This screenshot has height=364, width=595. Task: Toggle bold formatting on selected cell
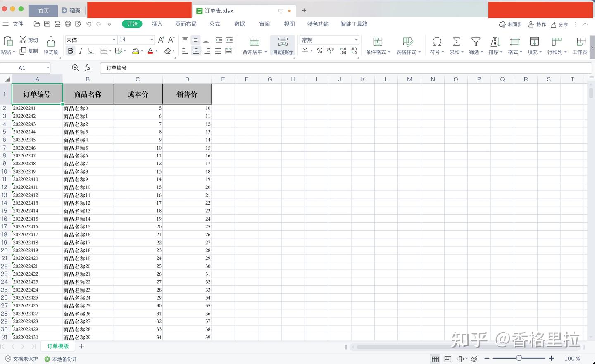(x=70, y=50)
